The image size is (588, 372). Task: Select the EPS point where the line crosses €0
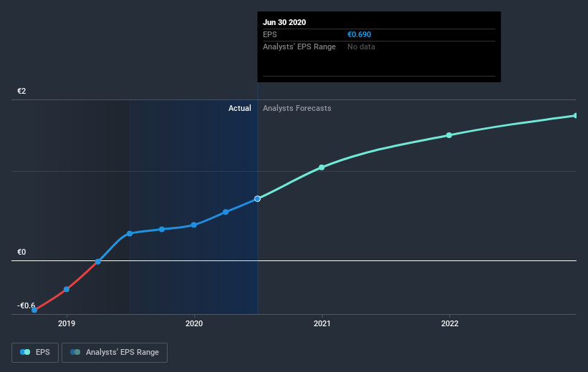(98, 262)
